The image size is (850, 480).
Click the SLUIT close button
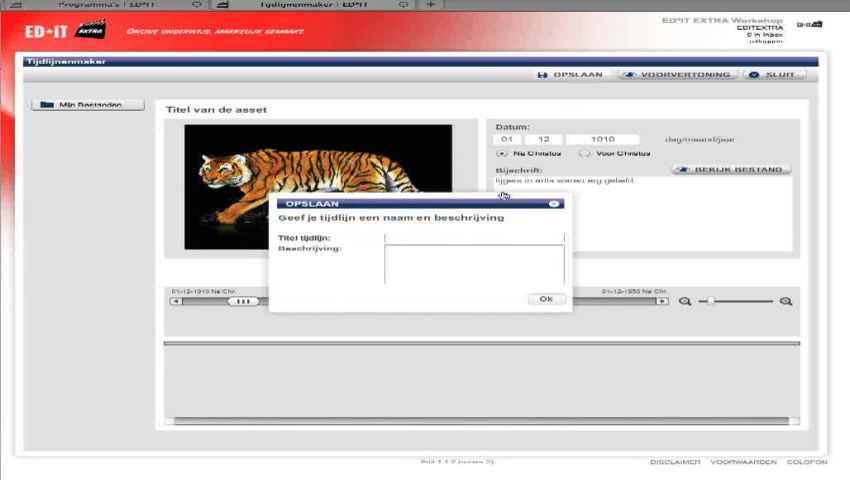[x=774, y=75]
